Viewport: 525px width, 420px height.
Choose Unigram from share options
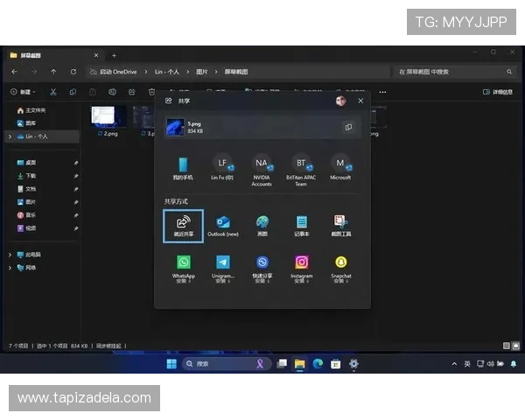pos(223,262)
